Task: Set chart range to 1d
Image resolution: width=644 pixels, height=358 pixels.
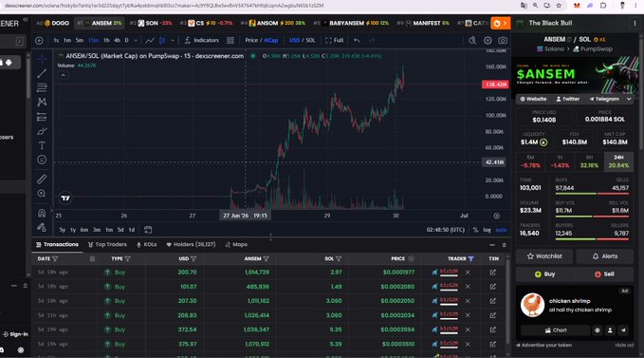Action: [132, 230]
